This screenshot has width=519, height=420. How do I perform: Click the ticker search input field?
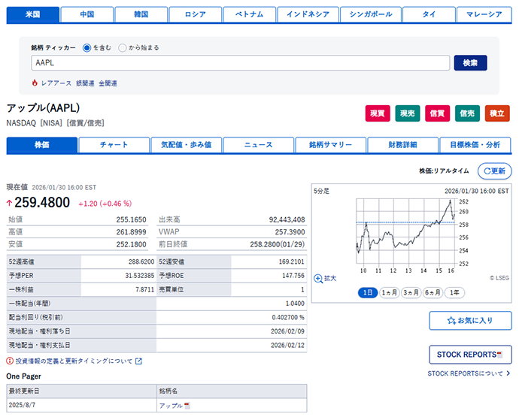click(240, 63)
